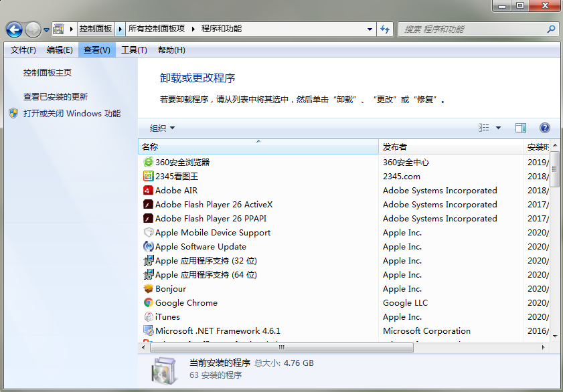
Task: Expand the arrow after the address bar icon
Action: coord(72,29)
